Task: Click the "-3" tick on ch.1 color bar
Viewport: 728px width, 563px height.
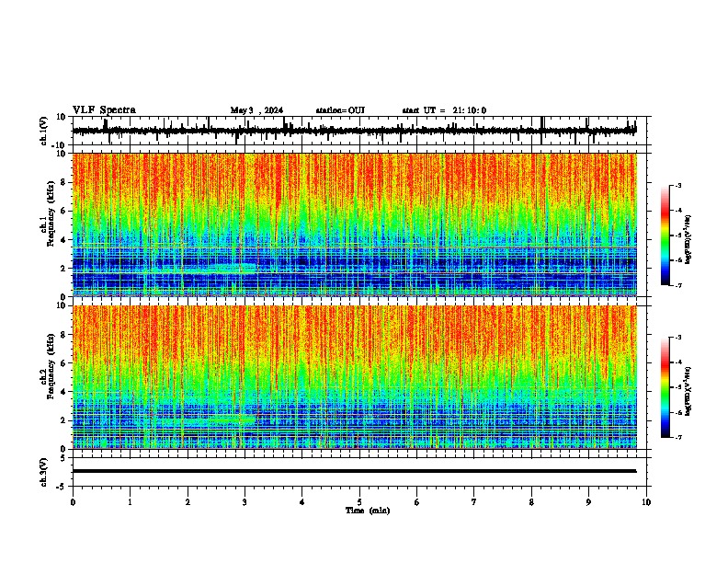Action: [x=678, y=185]
